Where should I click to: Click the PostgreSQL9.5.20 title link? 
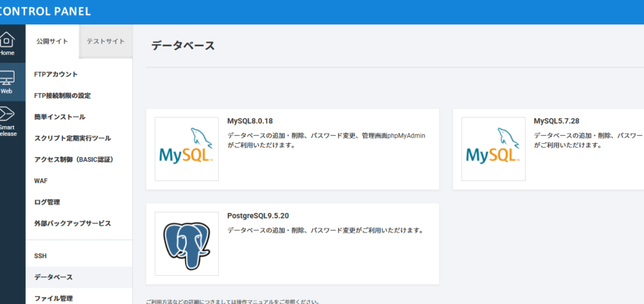click(x=258, y=215)
